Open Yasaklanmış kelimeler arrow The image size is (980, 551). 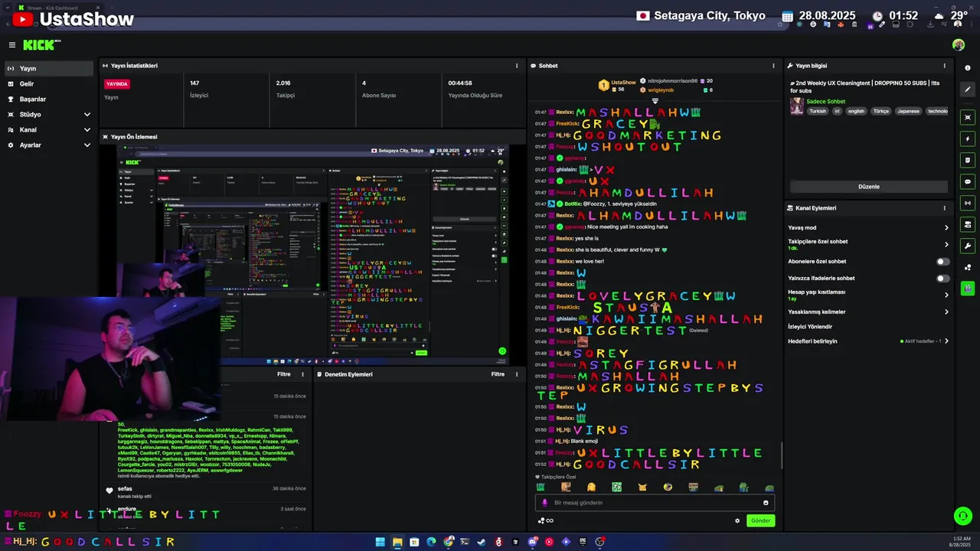pyautogui.click(x=946, y=311)
